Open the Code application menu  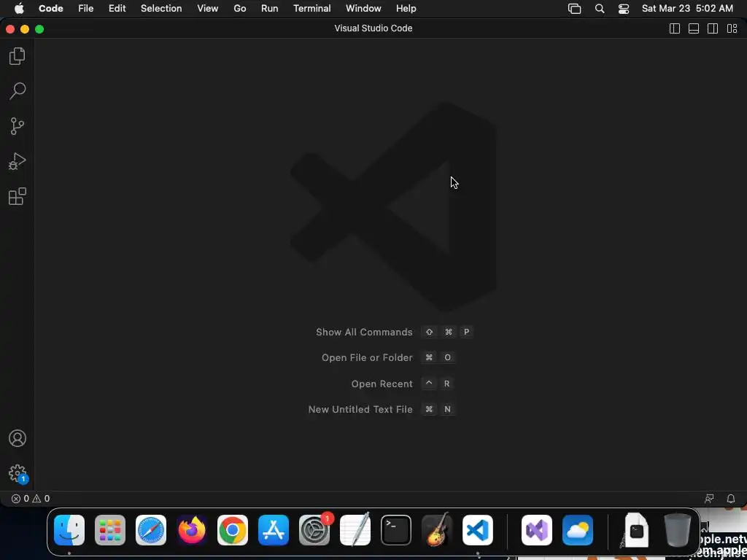tap(51, 9)
